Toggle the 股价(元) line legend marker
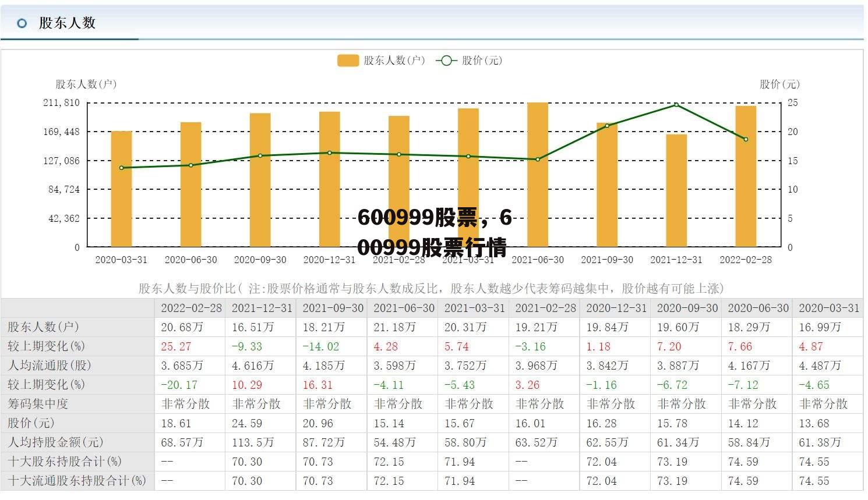The width and height of the screenshot is (868, 500). click(447, 61)
